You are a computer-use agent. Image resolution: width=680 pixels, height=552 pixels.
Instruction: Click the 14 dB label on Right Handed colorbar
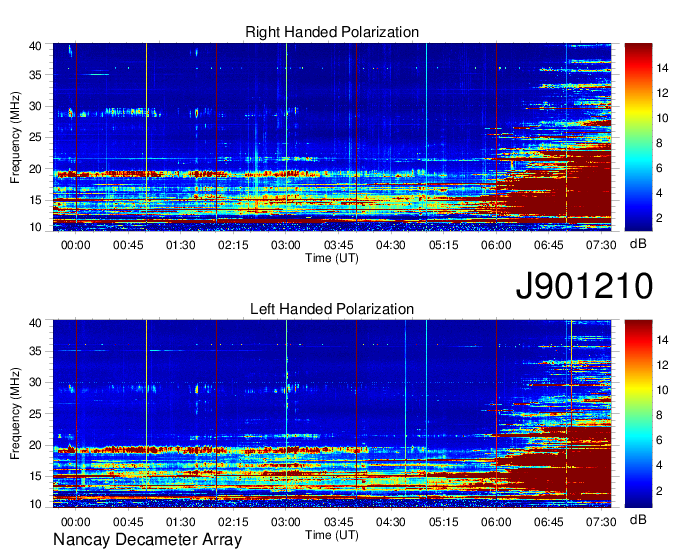[662, 68]
